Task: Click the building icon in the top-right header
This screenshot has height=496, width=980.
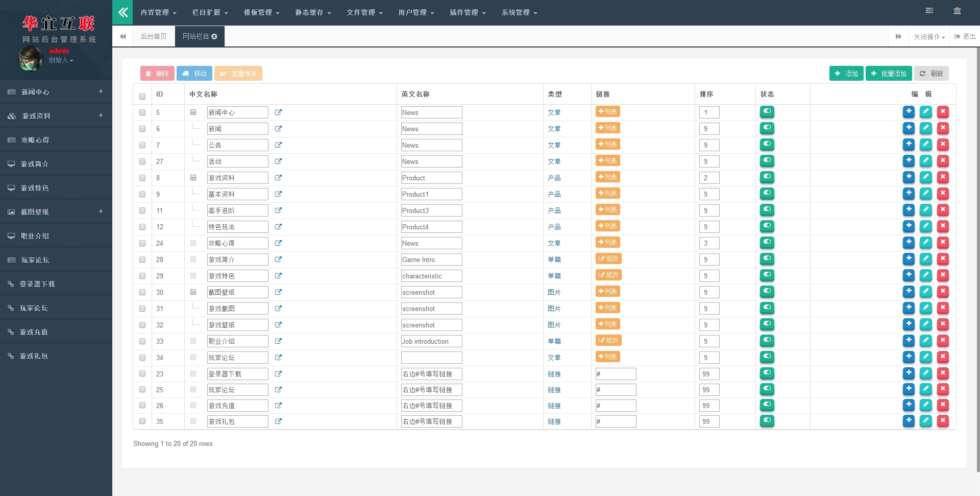Action: 957,11
